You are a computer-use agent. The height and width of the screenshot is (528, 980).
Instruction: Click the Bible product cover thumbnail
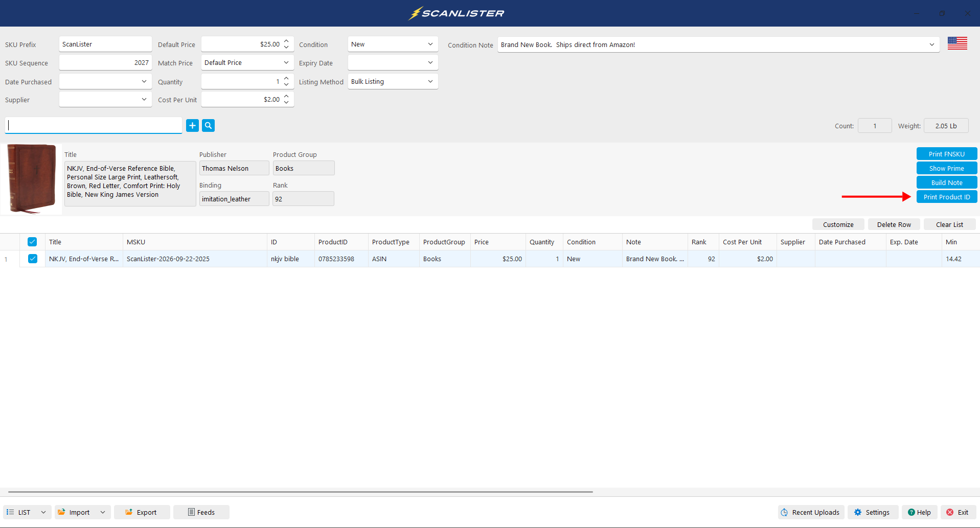point(32,178)
